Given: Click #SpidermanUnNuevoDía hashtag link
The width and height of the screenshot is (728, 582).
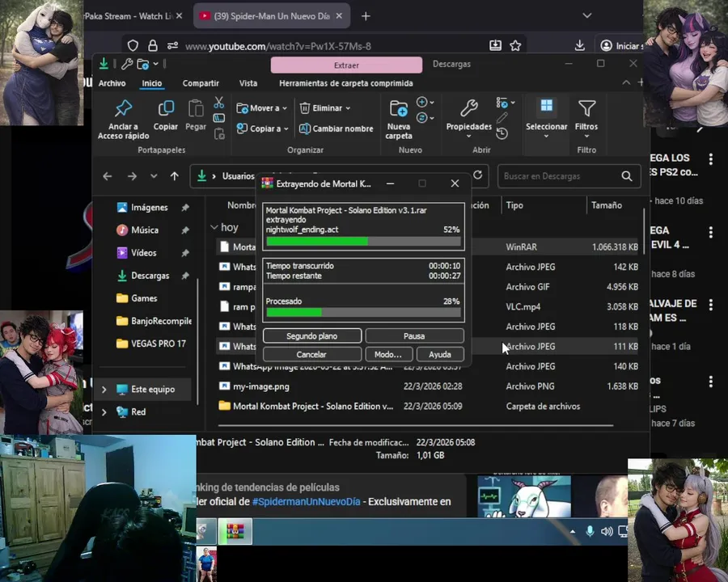Looking at the screenshot, I should (306, 502).
